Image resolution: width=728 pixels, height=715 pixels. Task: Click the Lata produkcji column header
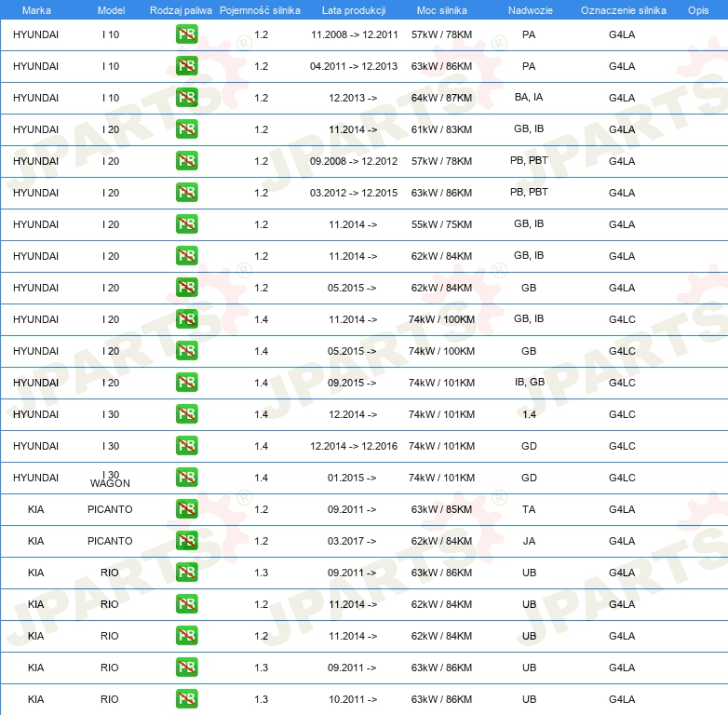pyautogui.click(x=354, y=10)
